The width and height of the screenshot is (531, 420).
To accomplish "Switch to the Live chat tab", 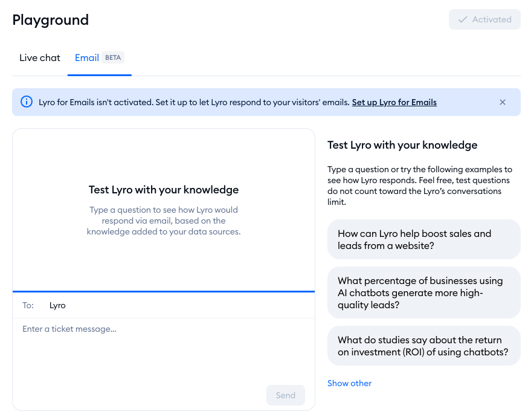I will click(40, 58).
